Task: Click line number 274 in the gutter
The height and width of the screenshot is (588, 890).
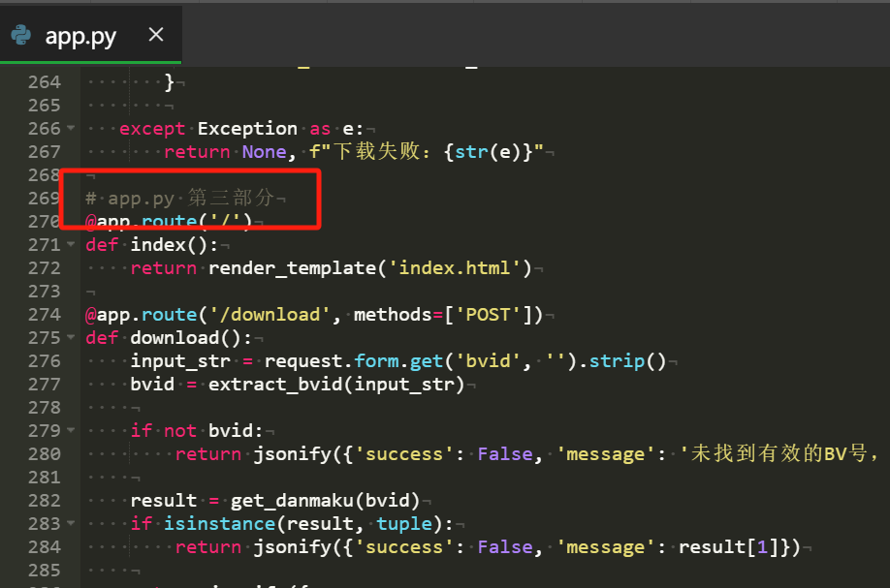Action: [44, 315]
